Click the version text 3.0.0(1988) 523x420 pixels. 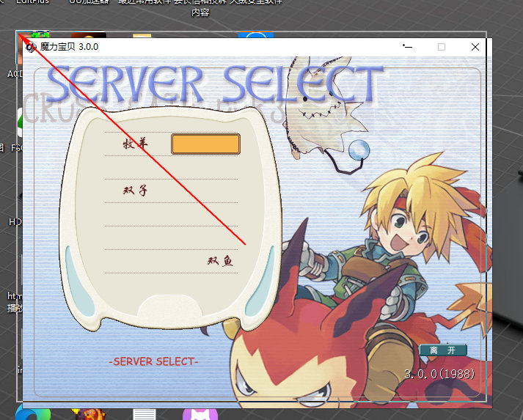tap(439, 374)
